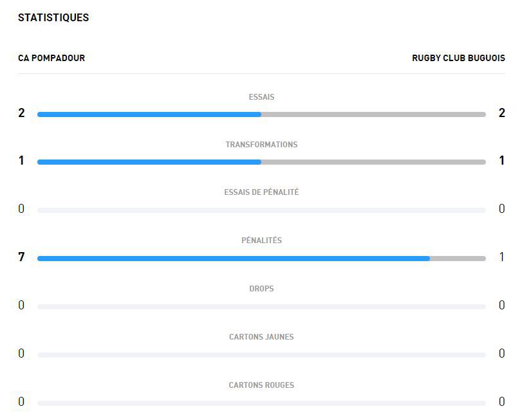Select the Cartons jaunes label

coord(261,337)
